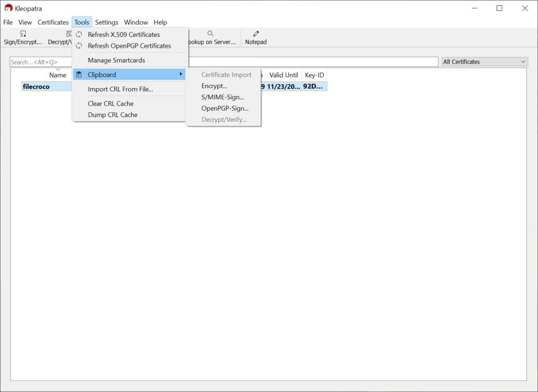Viewport: 538px width, 392px height.
Task: Click the Sign/Encrypt toolbar icon
Action: click(x=23, y=34)
